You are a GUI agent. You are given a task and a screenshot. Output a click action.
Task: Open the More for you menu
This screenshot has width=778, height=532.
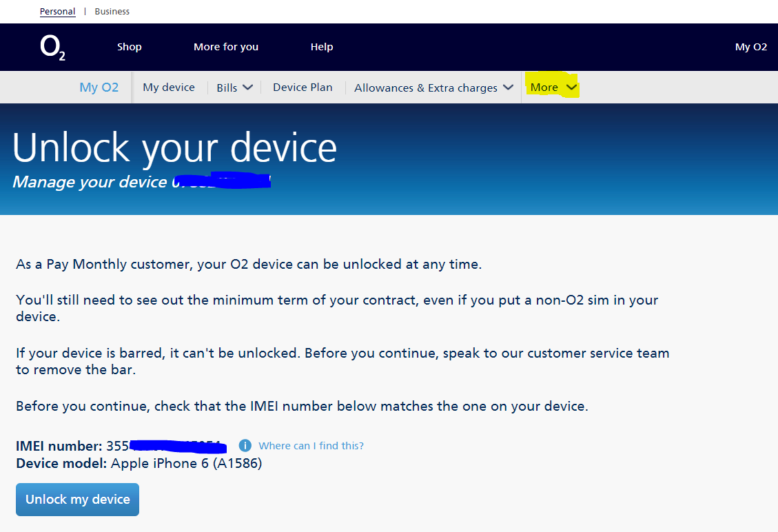pyautogui.click(x=226, y=47)
